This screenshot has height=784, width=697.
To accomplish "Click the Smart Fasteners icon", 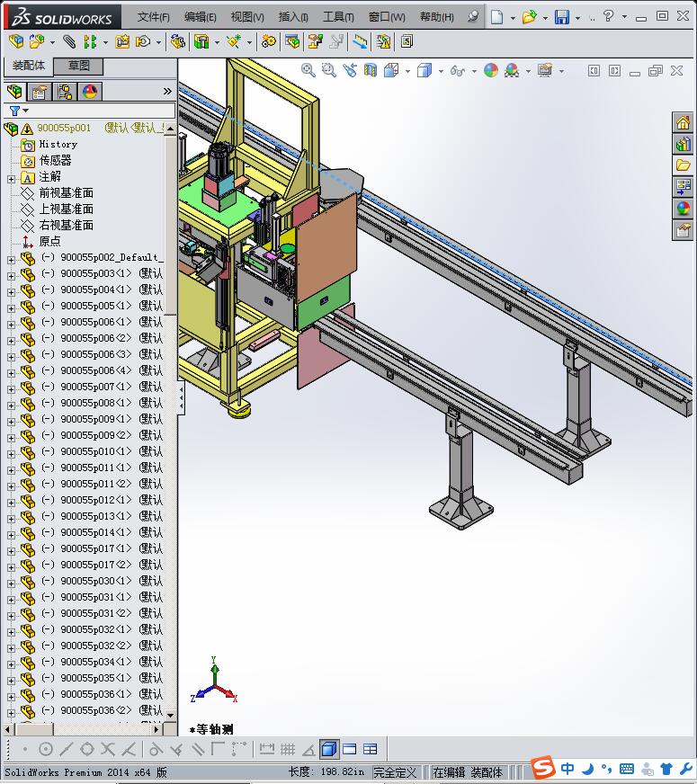I will pyautogui.click(x=122, y=41).
